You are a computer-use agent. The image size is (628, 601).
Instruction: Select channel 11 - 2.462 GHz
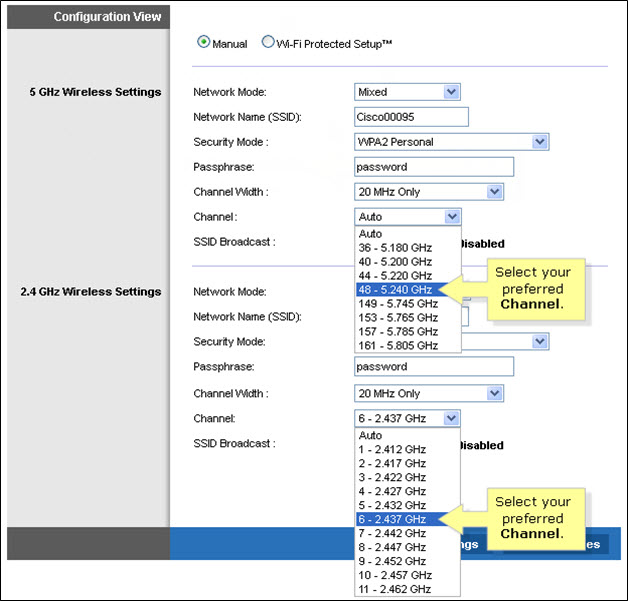[395, 590]
